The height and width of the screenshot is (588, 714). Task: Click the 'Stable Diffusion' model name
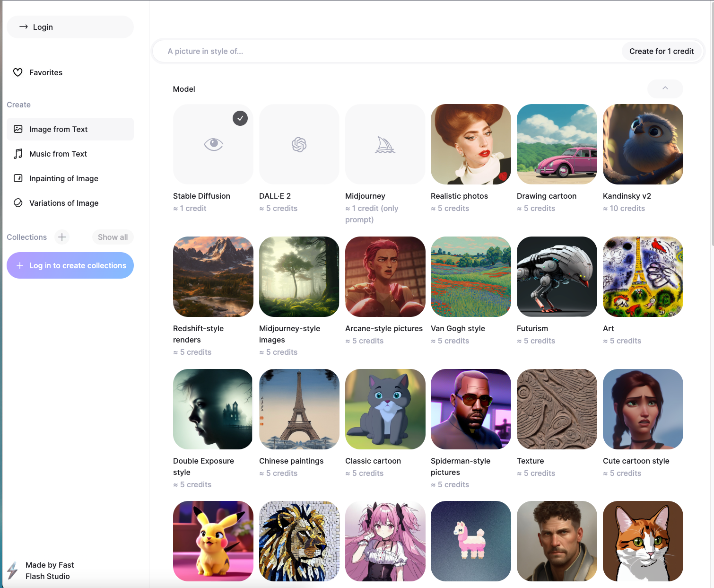pos(201,196)
